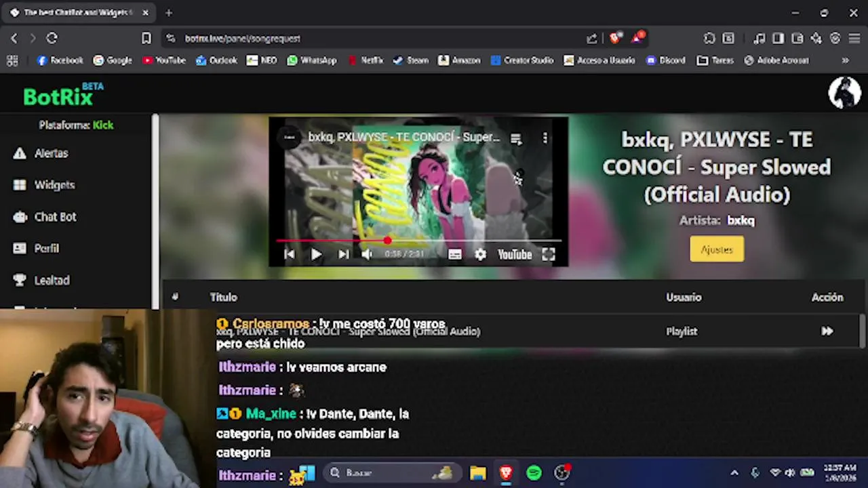Open video on YouTube via logo
The height and width of the screenshot is (488, 868).
pos(515,254)
